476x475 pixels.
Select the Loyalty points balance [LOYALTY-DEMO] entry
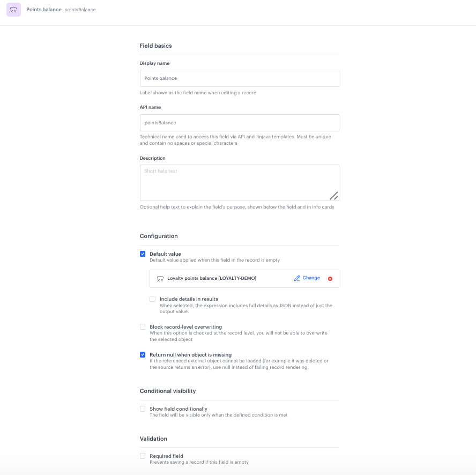tap(212, 279)
